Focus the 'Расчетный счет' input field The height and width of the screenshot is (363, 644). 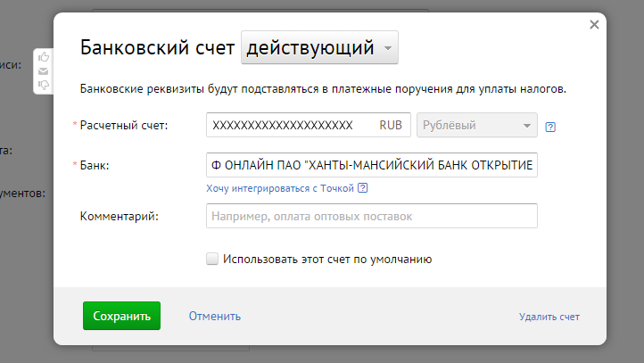click(290, 125)
